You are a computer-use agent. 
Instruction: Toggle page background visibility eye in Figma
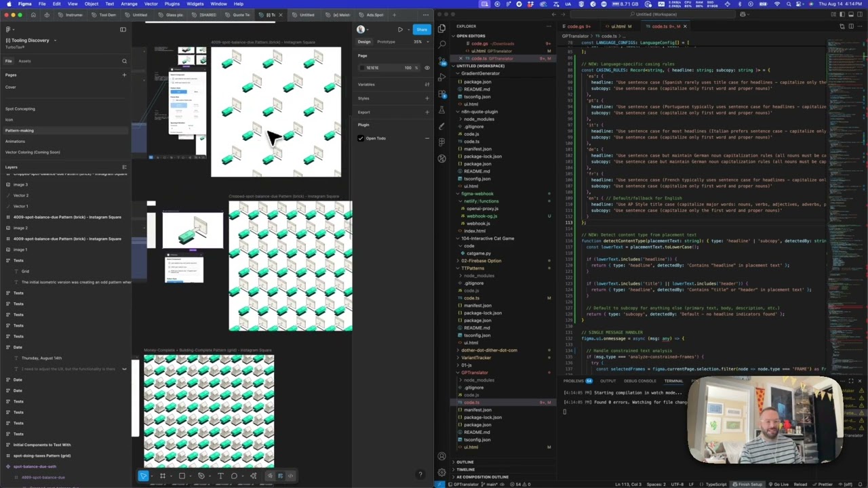[427, 68]
